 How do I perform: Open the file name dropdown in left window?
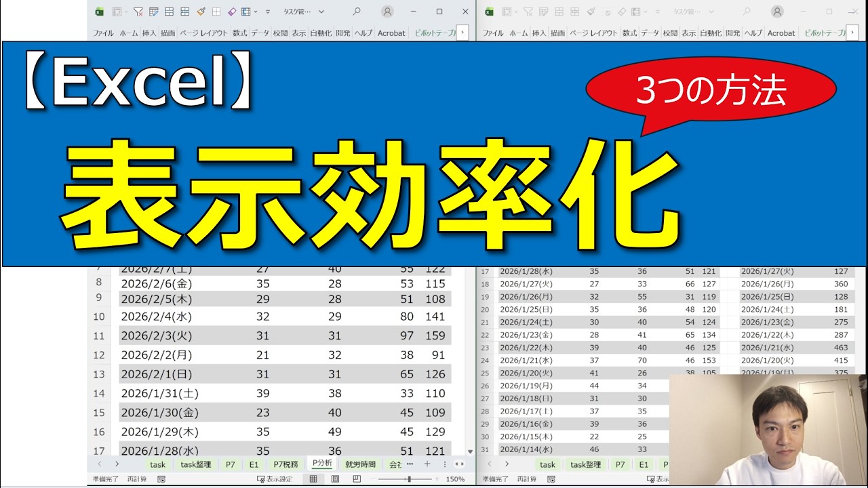[321, 12]
